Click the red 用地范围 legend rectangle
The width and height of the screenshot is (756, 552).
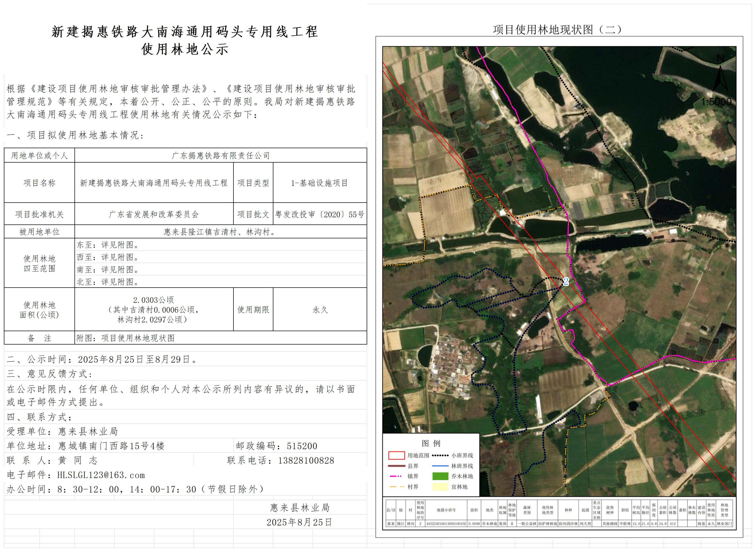click(396, 455)
